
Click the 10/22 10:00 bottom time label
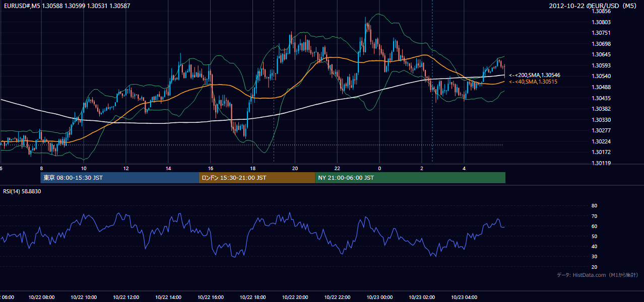click(x=84, y=297)
